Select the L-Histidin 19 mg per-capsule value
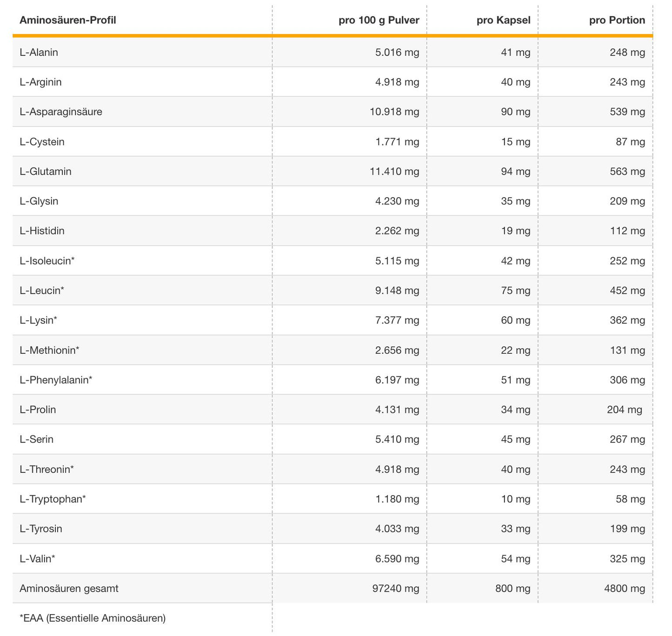Screen dimensions: 672x636 515,231
